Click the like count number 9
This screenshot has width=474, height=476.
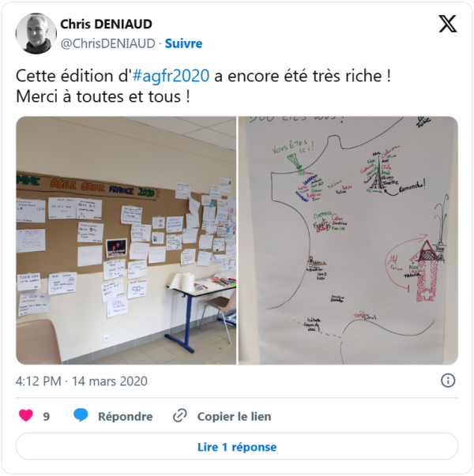(46, 417)
